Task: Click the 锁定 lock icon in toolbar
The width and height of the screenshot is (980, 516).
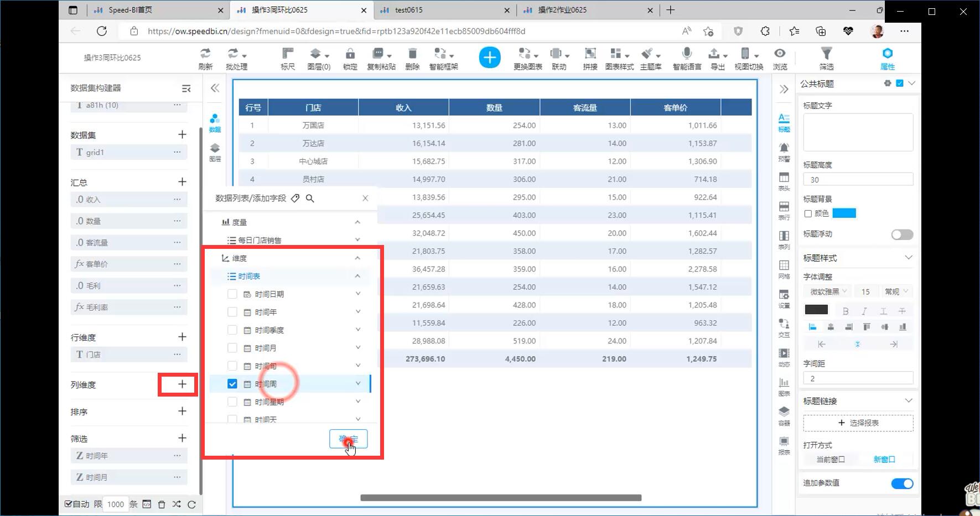Action: pos(350,54)
